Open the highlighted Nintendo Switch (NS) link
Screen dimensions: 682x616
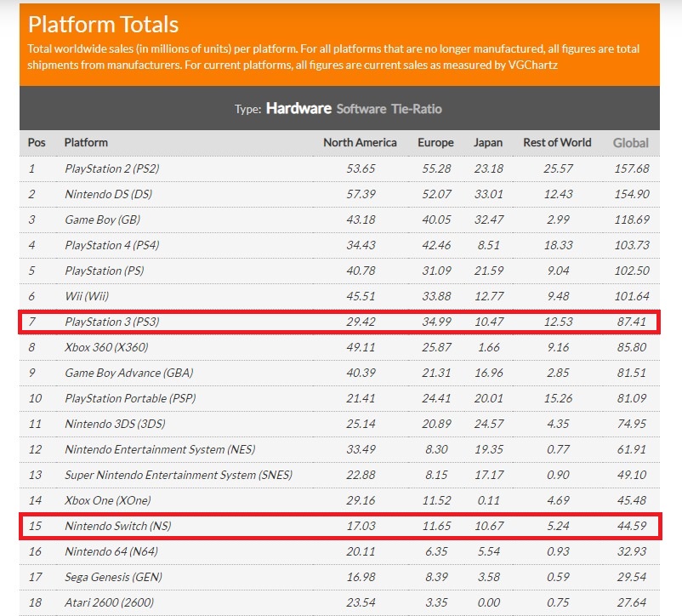(118, 526)
